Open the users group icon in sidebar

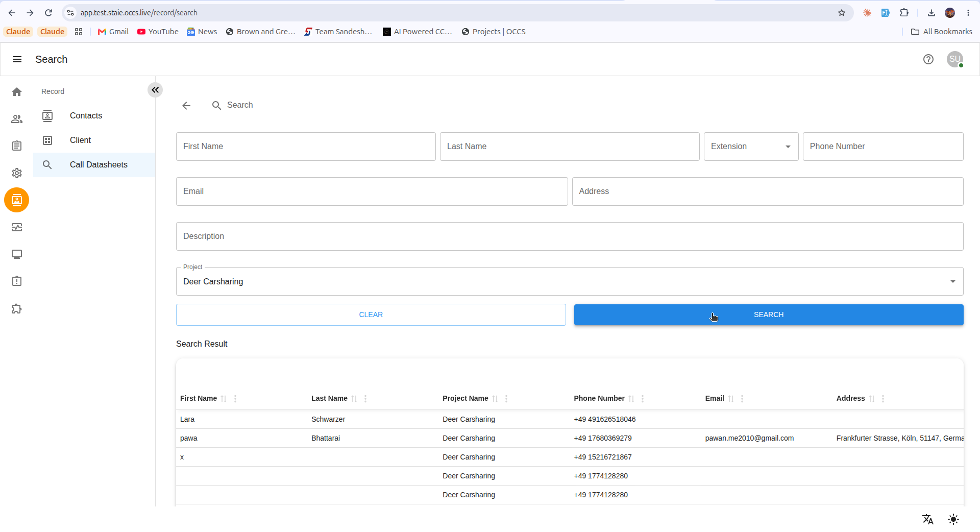coord(17,119)
